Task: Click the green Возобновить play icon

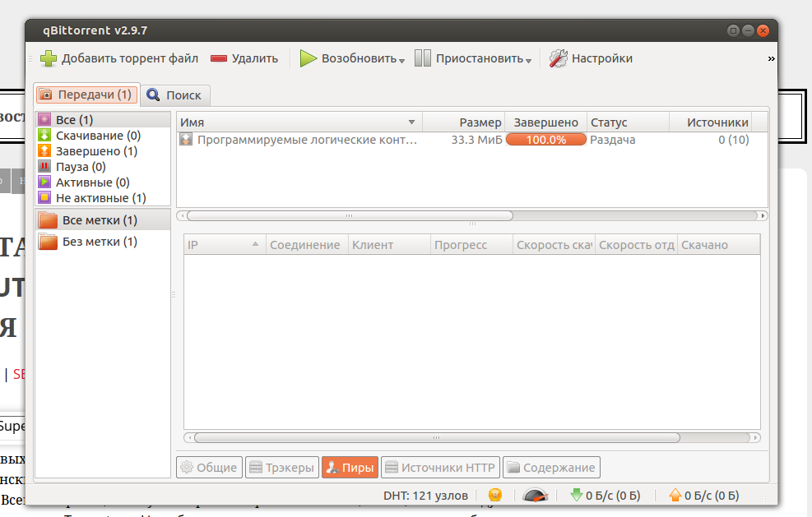Action: pos(309,58)
